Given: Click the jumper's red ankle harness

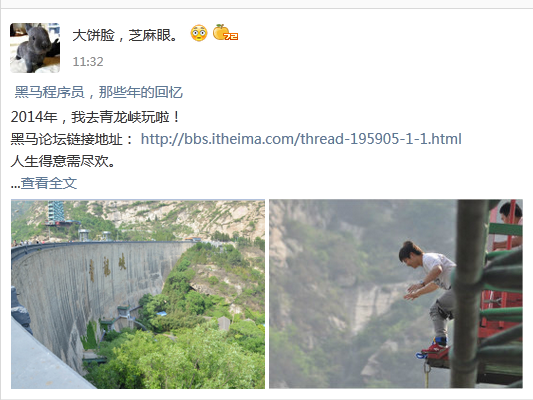Looking at the screenshot, I should click(x=434, y=350).
